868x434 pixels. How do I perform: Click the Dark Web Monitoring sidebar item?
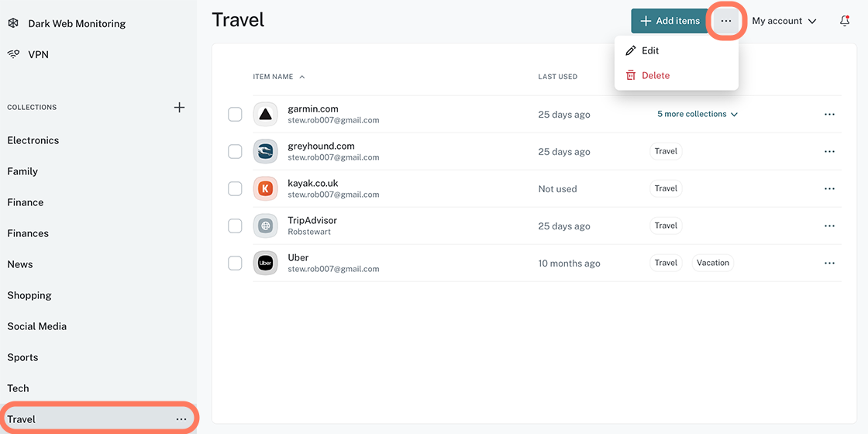click(x=76, y=23)
